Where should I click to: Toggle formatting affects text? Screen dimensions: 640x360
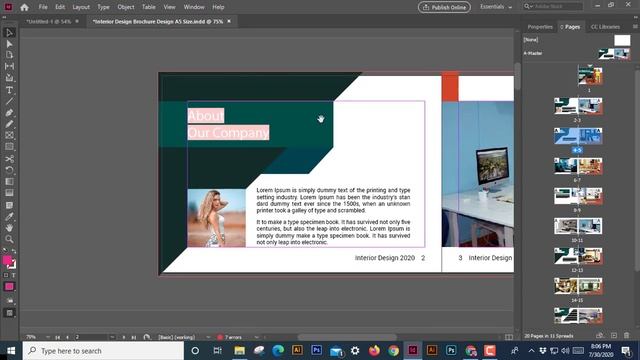tap(13, 276)
